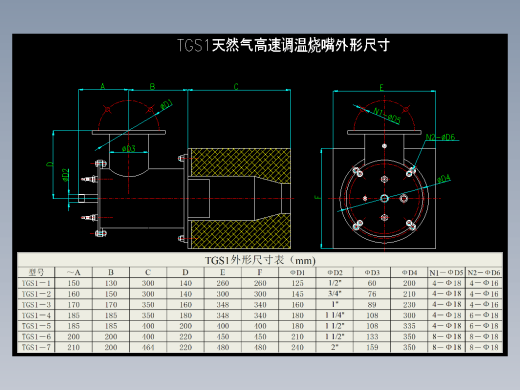The width and height of the screenshot is (520, 390).
Task: Click the 240 ΦD1 value for TGS1-7
Action: click(297, 347)
